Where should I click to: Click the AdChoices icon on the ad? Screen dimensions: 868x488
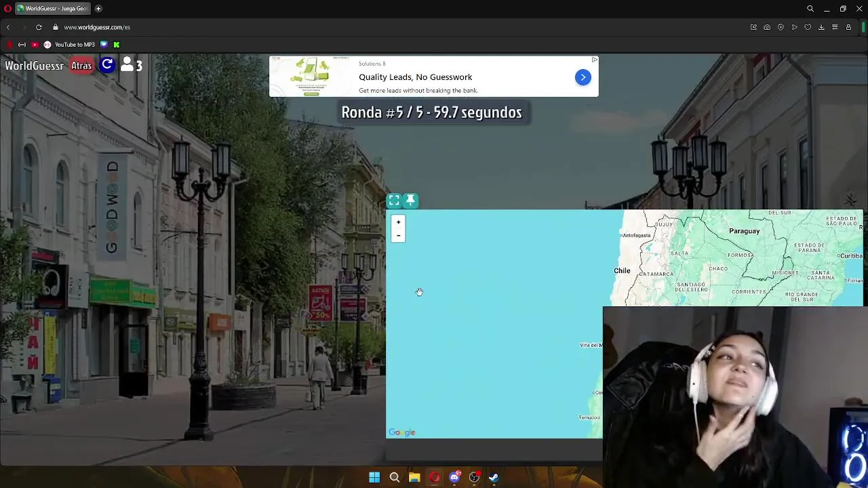point(594,60)
